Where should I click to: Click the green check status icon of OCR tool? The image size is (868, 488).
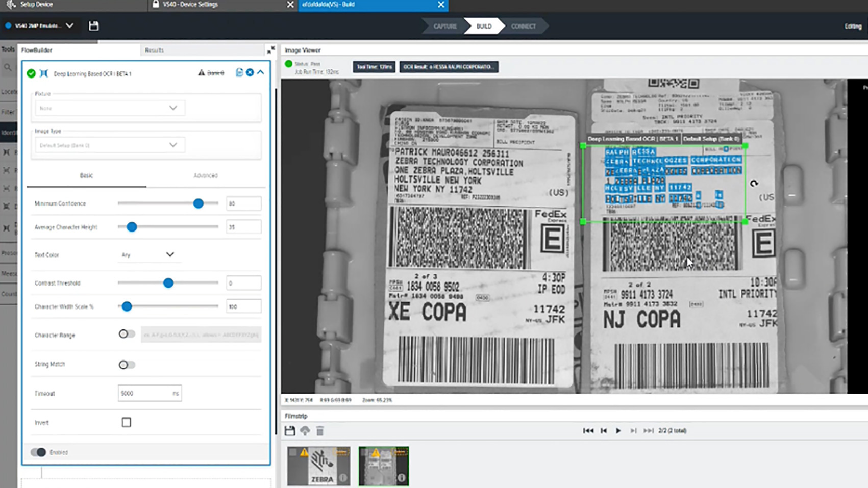click(x=31, y=73)
